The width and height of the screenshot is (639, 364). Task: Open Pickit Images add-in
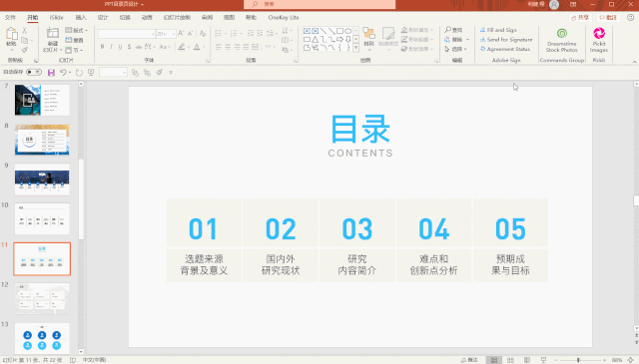(x=599, y=40)
